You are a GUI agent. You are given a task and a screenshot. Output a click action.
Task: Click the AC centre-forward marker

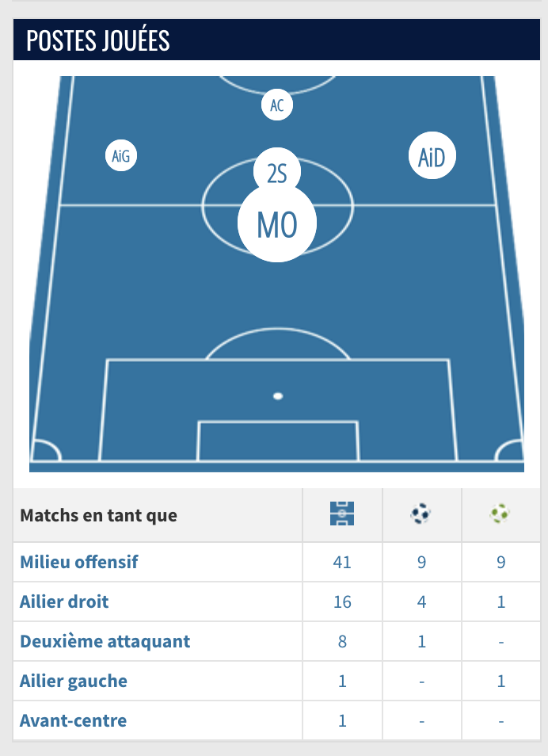277,105
